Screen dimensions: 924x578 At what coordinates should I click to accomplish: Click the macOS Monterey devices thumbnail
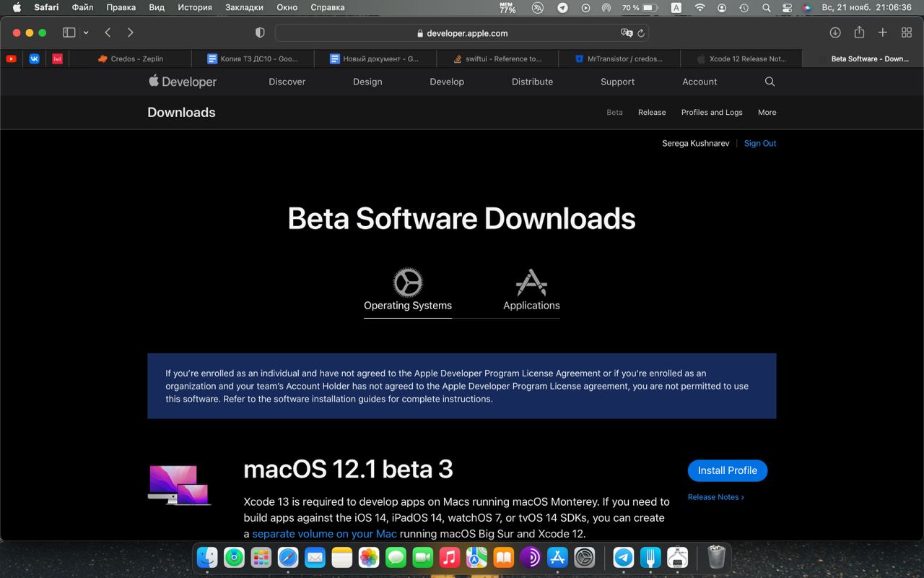pyautogui.click(x=179, y=485)
